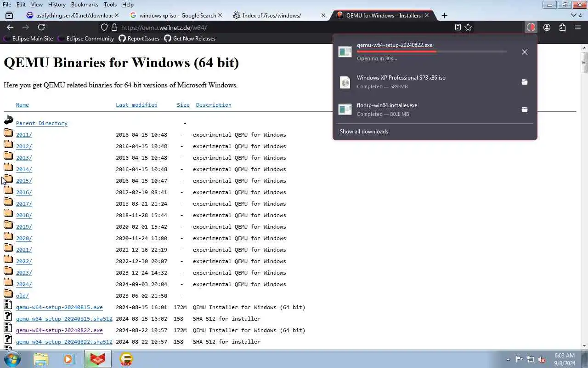
Task: Open the Tools menu
Action: pyautogui.click(x=110, y=5)
